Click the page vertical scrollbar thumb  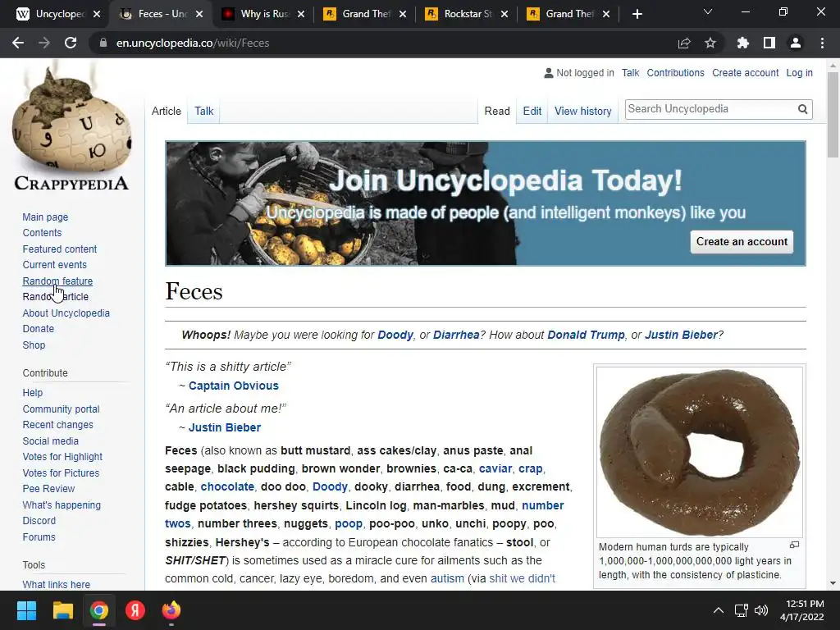(833, 113)
